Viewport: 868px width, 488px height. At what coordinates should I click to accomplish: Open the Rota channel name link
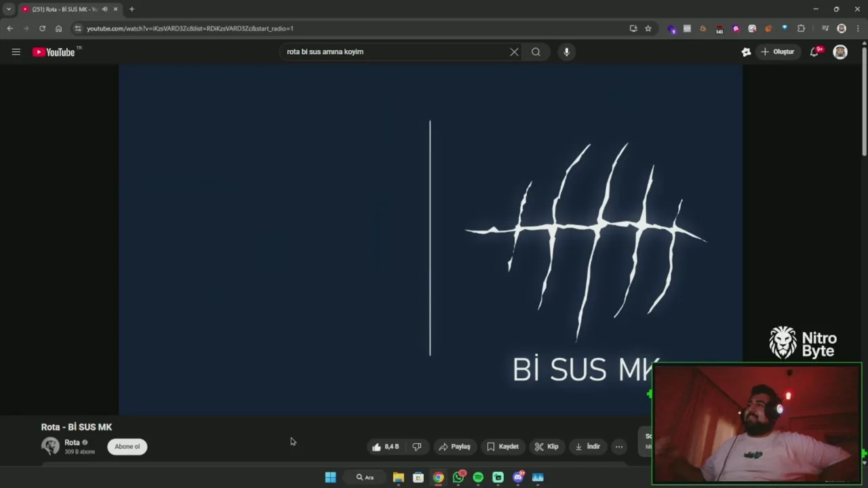[x=72, y=442]
